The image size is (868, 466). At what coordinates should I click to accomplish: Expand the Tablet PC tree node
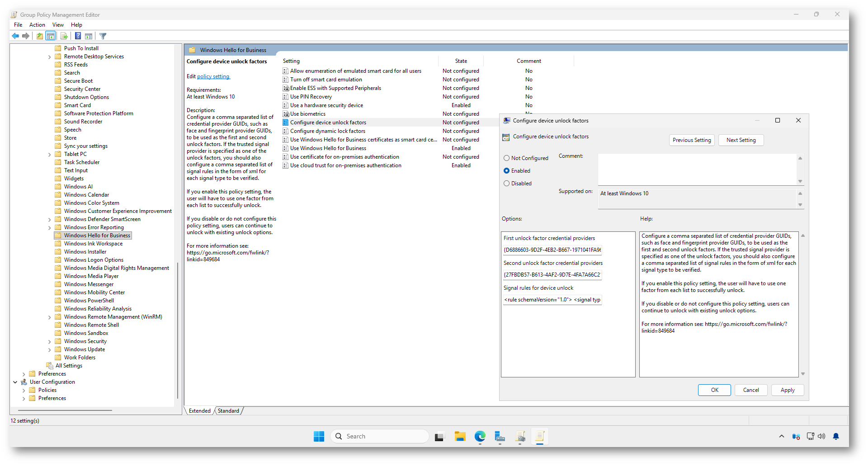pos(49,155)
